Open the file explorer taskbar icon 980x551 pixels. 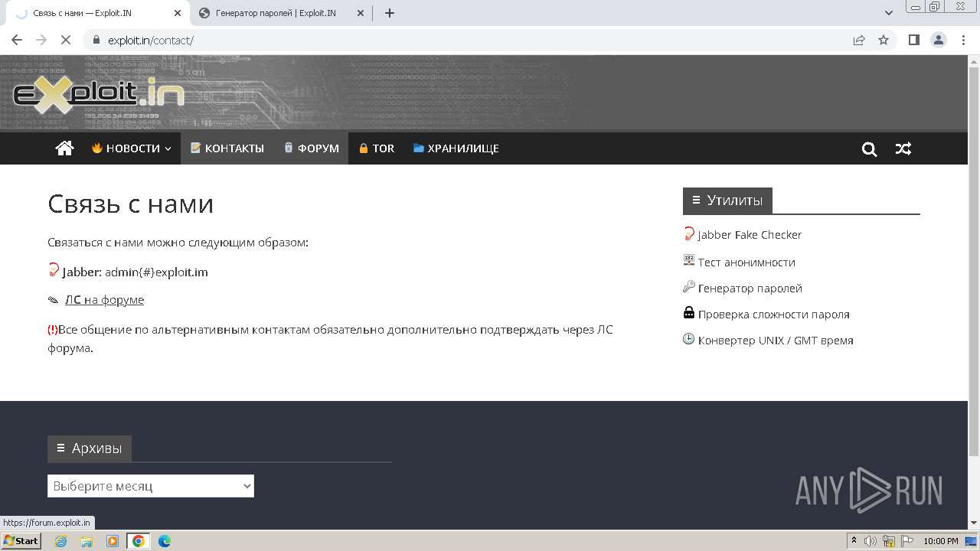click(87, 541)
